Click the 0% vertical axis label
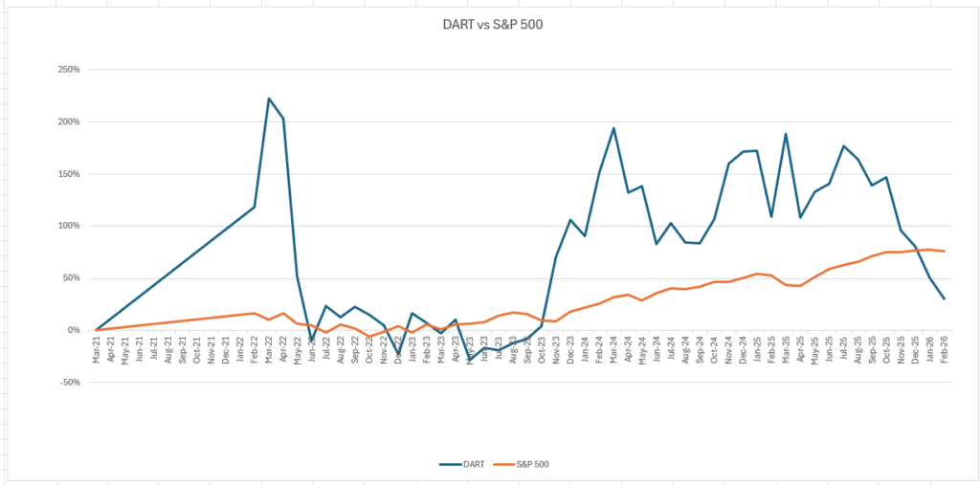Screen dimensions: 980x485 pyautogui.click(x=74, y=331)
